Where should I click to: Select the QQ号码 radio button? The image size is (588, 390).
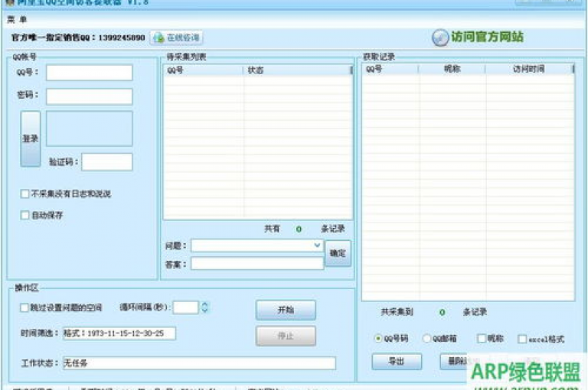378,339
